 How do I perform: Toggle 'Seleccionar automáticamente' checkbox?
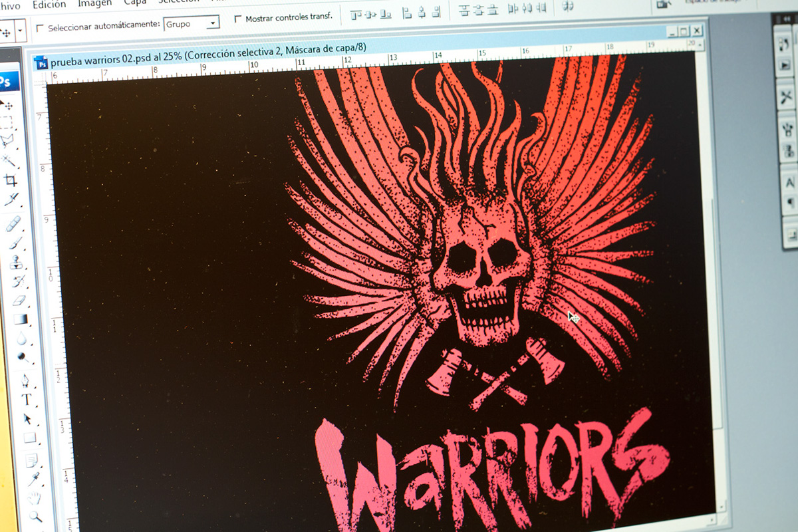pyautogui.click(x=41, y=28)
